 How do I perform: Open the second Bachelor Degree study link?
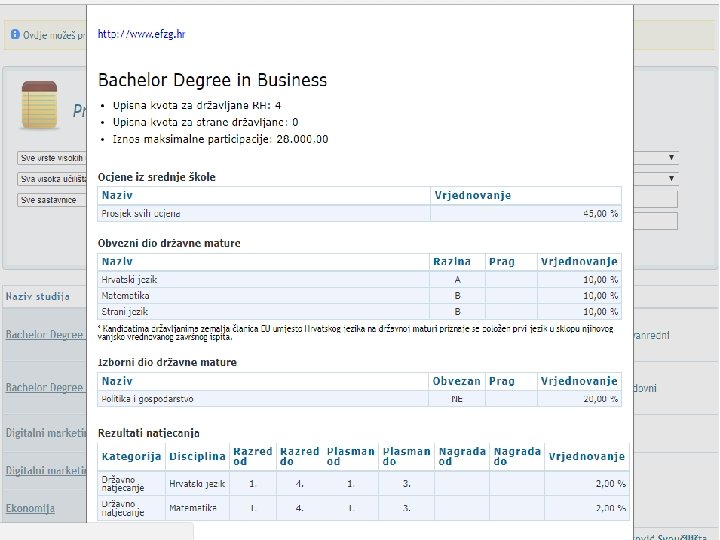click(45, 387)
